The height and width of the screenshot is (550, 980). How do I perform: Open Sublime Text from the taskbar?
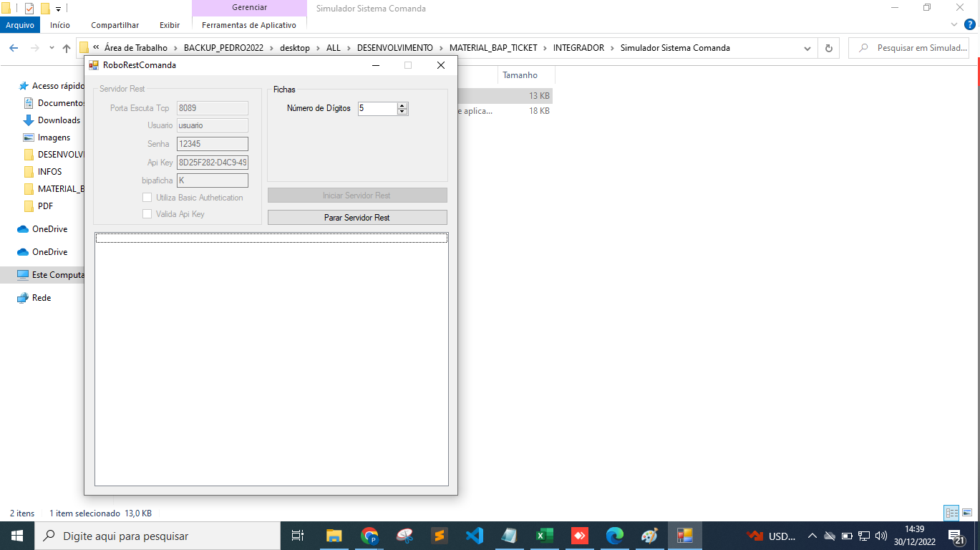(x=440, y=536)
